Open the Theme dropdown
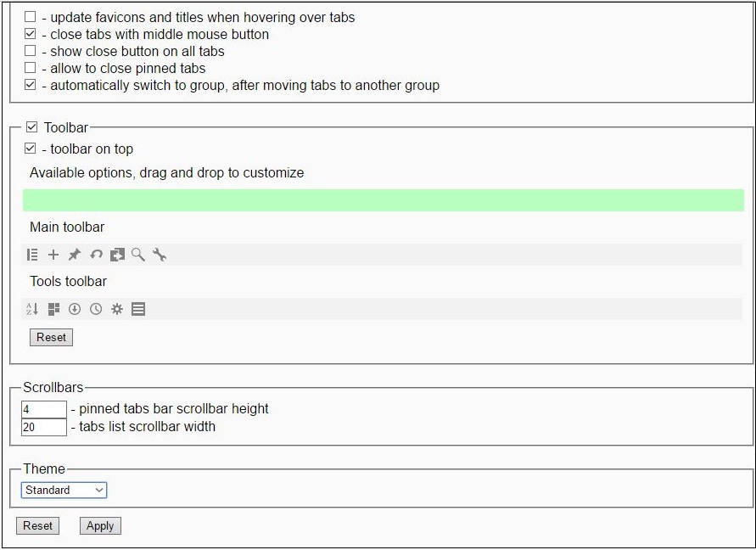756x550 pixels. tap(64, 490)
